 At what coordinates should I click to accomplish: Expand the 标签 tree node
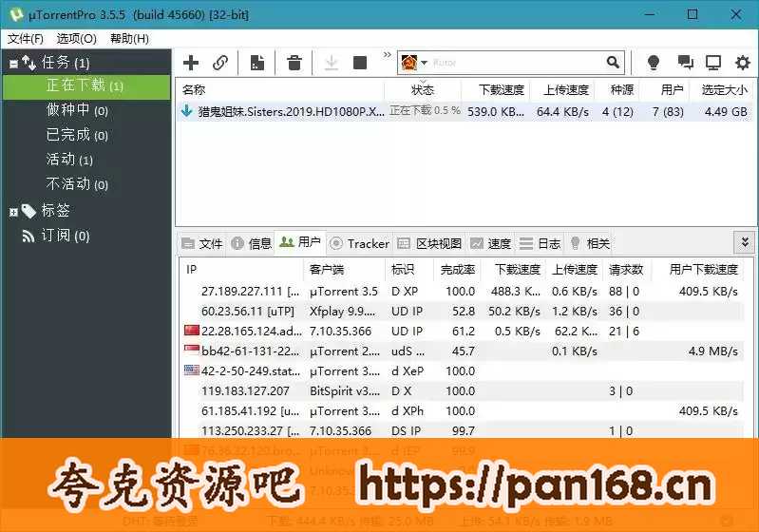(13, 212)
